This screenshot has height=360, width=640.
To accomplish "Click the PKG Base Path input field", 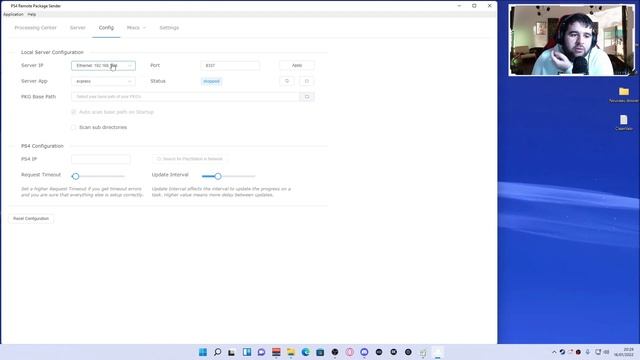I will click(x=185, y=97).
